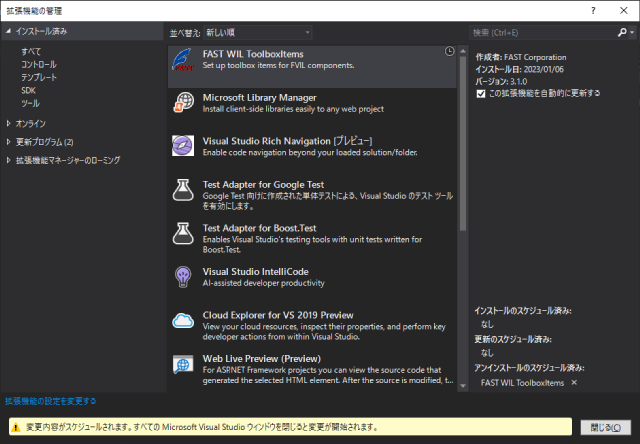Open 拡張機能の設定を変更する link

tap(51, 401)
